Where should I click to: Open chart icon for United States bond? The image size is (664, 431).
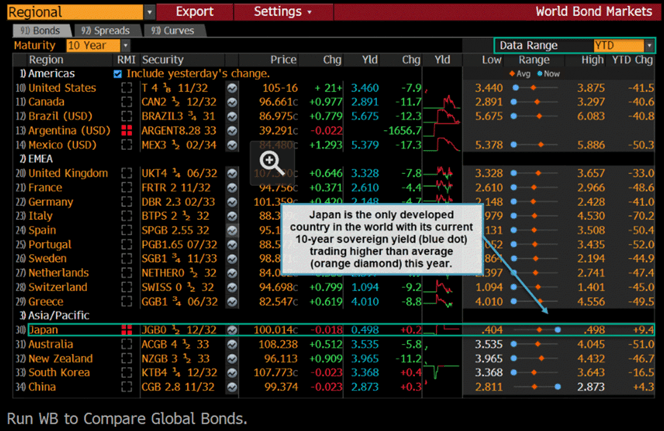point(232,88)
